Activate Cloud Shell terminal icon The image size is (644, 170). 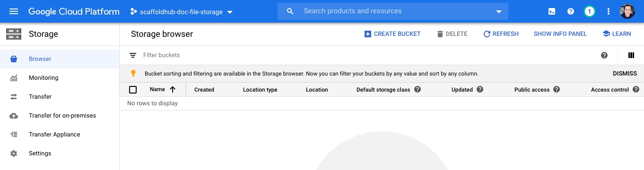tap(552, 11)
